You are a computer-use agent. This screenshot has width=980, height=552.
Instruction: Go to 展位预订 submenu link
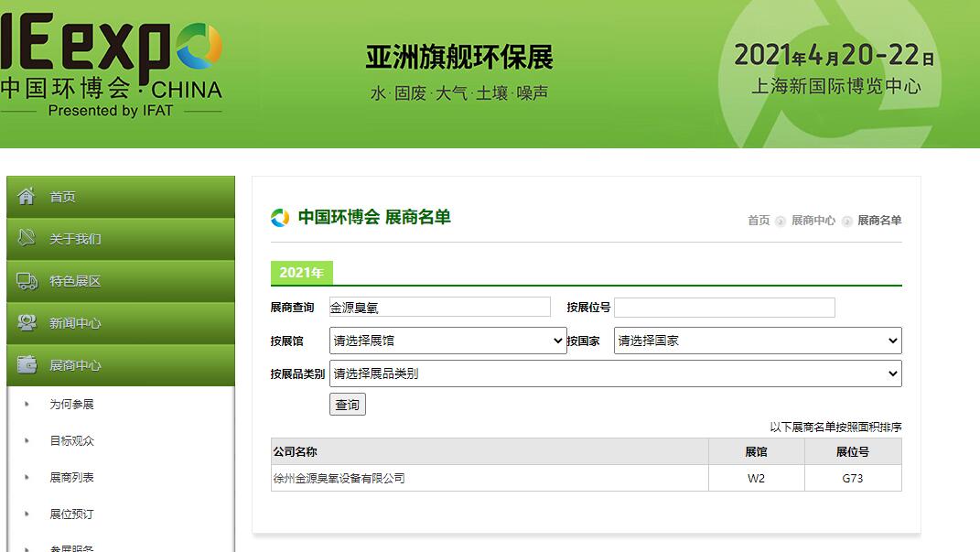[x=72, y=514]
